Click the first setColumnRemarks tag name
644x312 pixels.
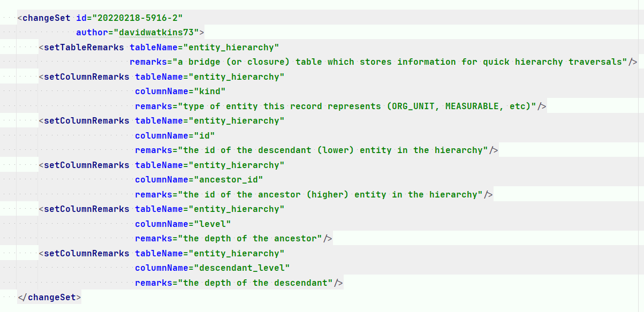click(87, 77)
